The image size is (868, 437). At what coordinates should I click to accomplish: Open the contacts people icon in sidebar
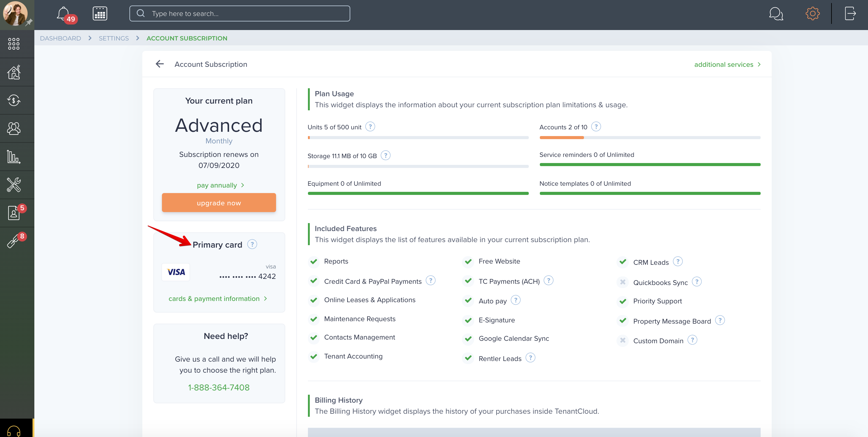pyautogui.click(x=14, y=128)
